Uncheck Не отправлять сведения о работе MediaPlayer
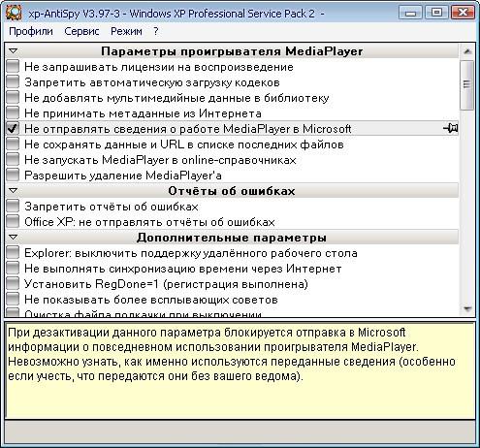 (x=13, y=129)
